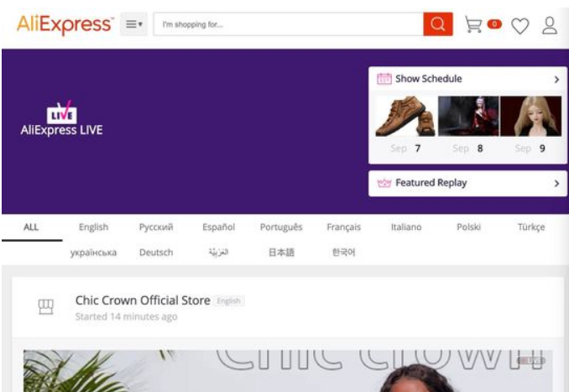Open the AliExpress home logo
This screenshot has height=392, width=569.
tap(65, 24)
